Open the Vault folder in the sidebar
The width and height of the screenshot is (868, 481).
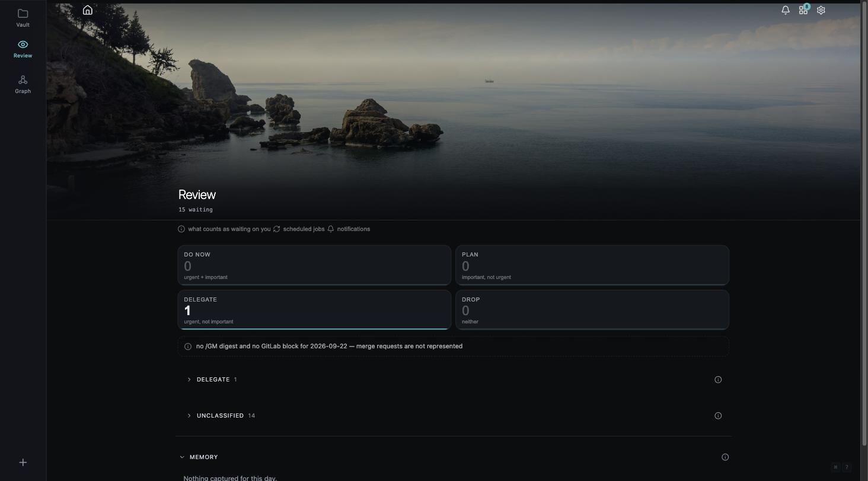[23, 18]
